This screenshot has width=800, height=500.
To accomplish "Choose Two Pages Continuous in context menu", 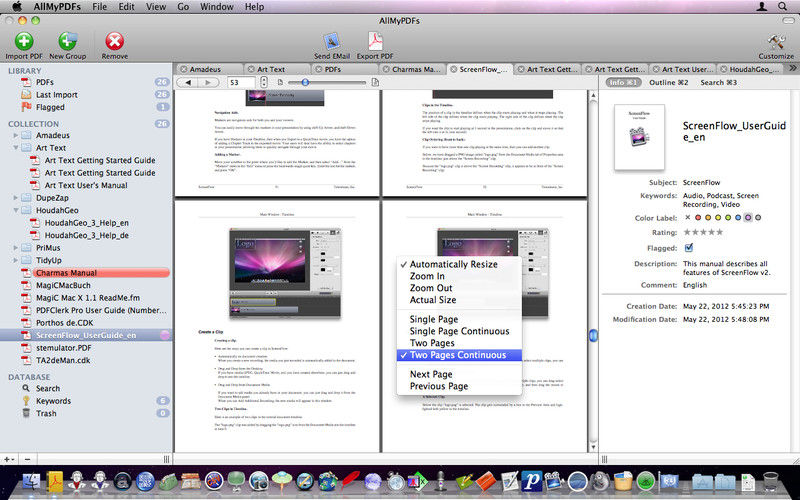I will click(459, 355).
